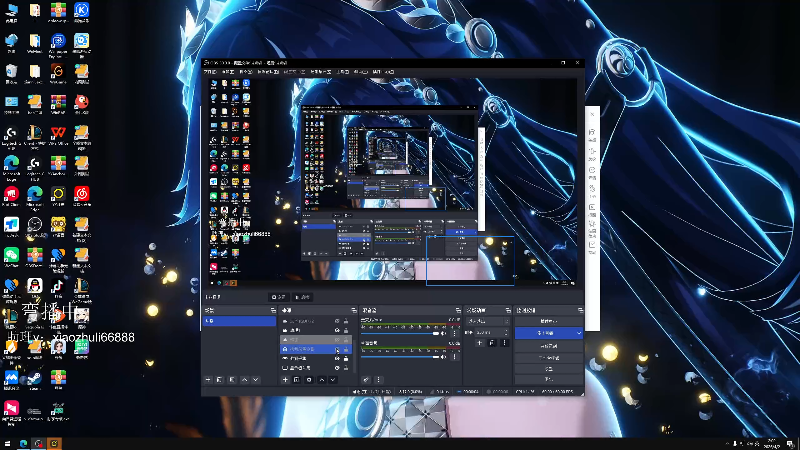Select the display capture source row
The height and width of the screenshot is (450, 800).
pyautogui.click(x=316, y=368)
